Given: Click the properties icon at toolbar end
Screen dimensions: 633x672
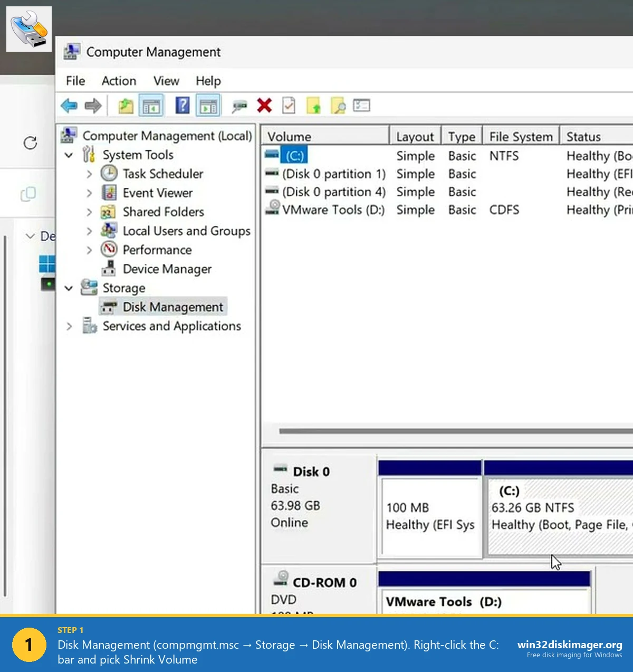Looking at the screenshot, I should 362,105.
